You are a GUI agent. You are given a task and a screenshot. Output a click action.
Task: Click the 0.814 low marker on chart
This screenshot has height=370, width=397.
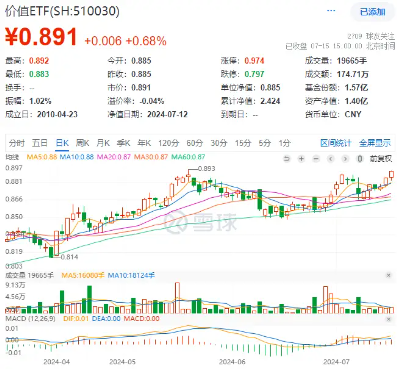tap(69, 257)
